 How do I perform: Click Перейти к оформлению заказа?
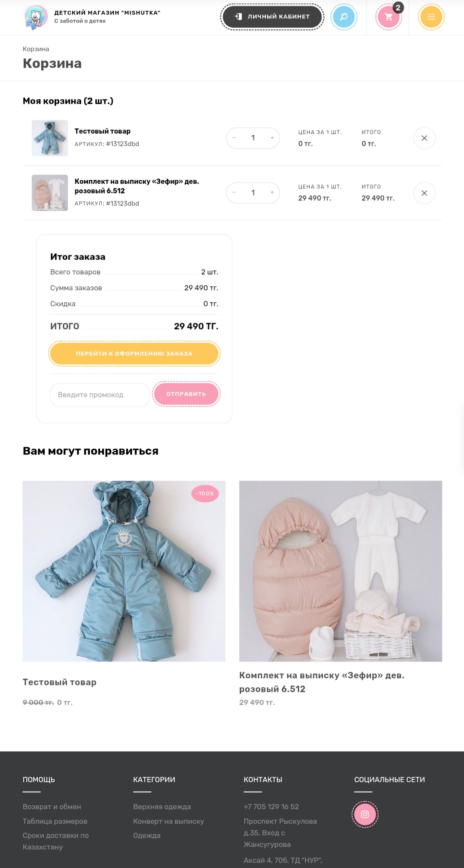point(134,354)
